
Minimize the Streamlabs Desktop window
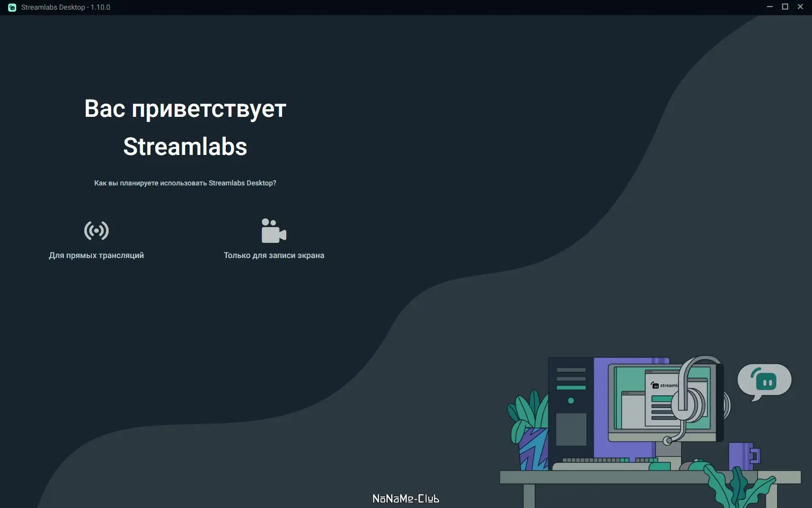[770, 7]
